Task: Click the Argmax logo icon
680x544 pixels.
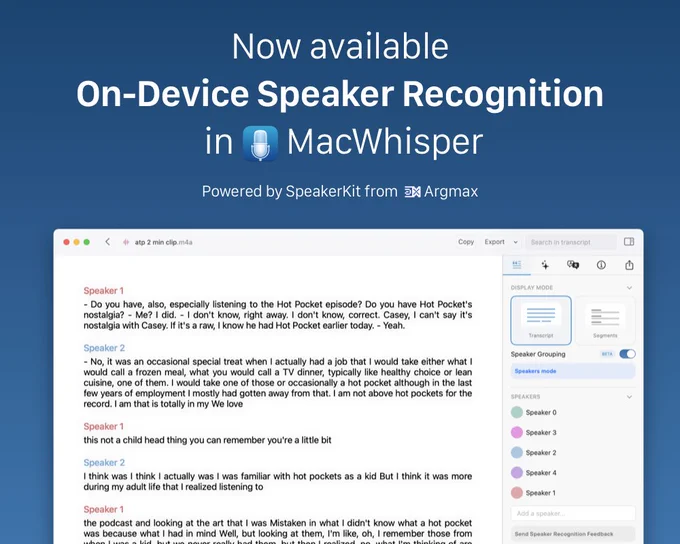Action: point(412,191)
